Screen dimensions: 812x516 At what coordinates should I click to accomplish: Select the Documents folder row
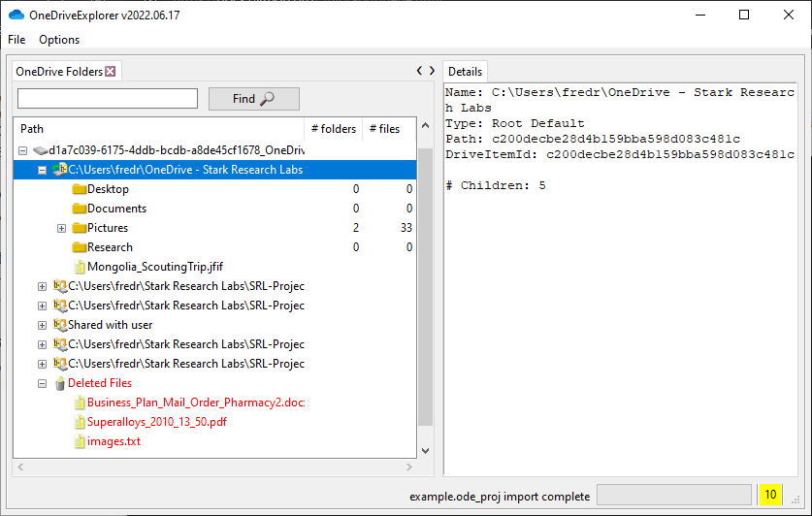[214, 209]
